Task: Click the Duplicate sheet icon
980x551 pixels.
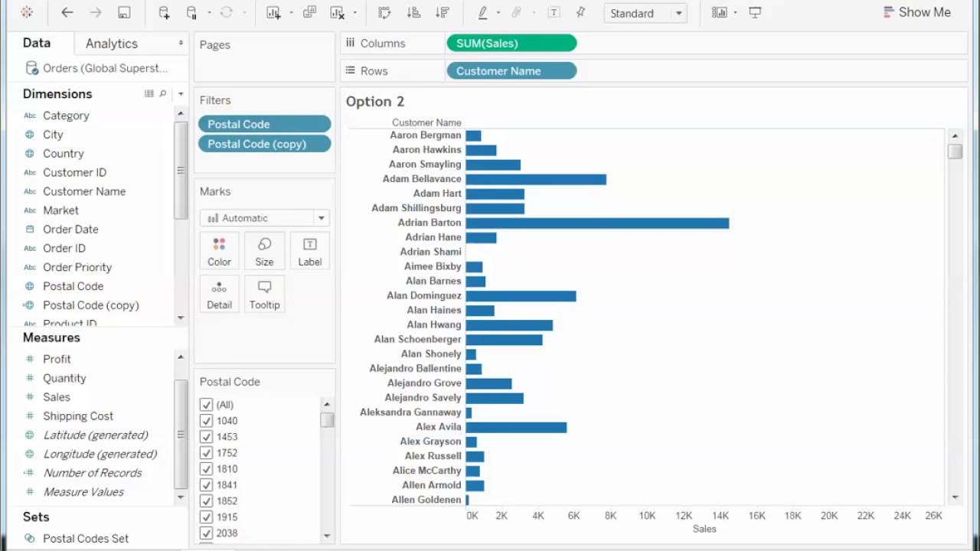Action: [x=309, y=12]
